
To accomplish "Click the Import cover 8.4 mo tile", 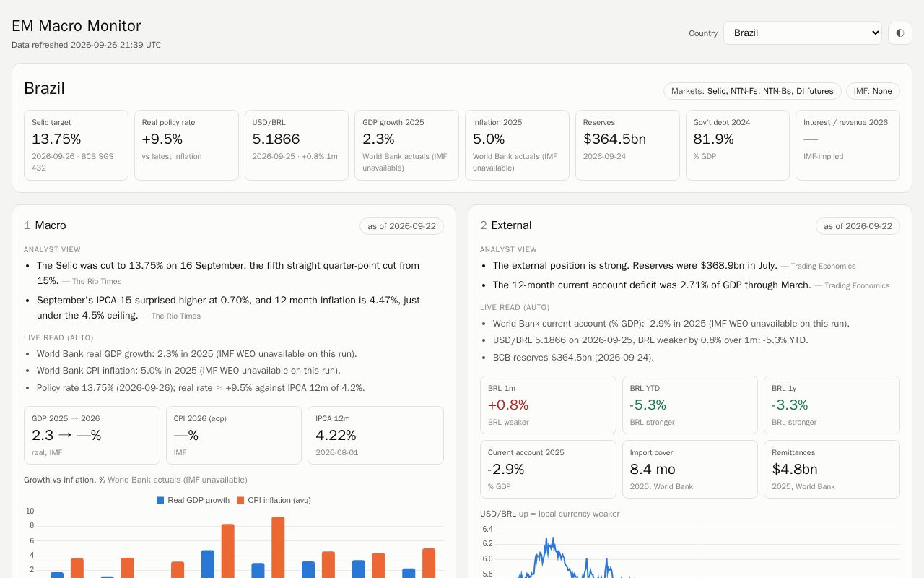I will click(x=690, y=469).
